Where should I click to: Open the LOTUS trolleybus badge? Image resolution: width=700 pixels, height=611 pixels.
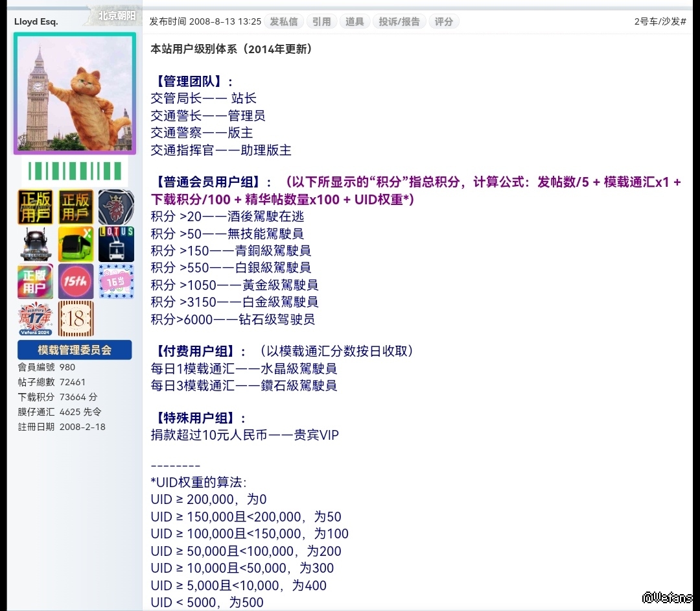click(x=116, y=245)
